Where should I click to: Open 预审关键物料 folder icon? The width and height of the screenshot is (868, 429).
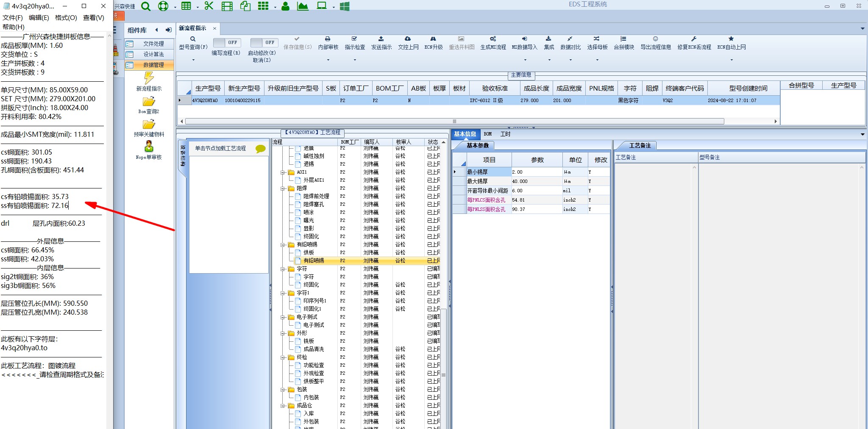click(x=149, y=128)
